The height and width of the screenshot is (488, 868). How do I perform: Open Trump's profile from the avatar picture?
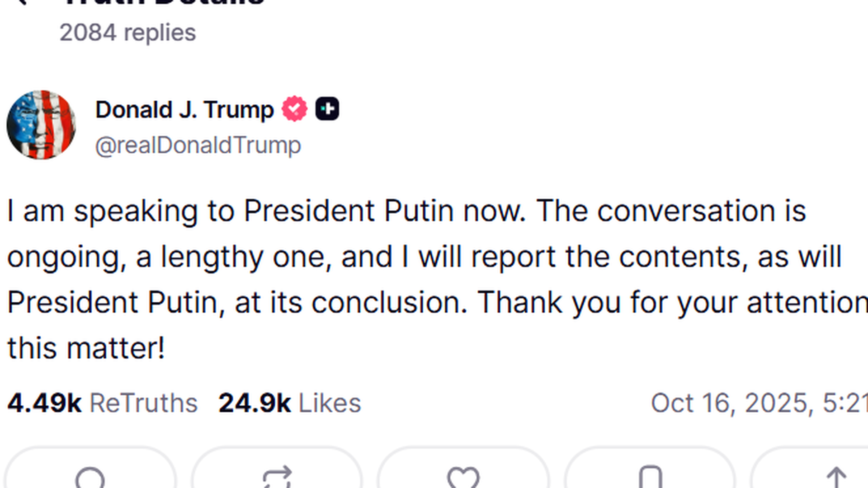pos(41,125)
